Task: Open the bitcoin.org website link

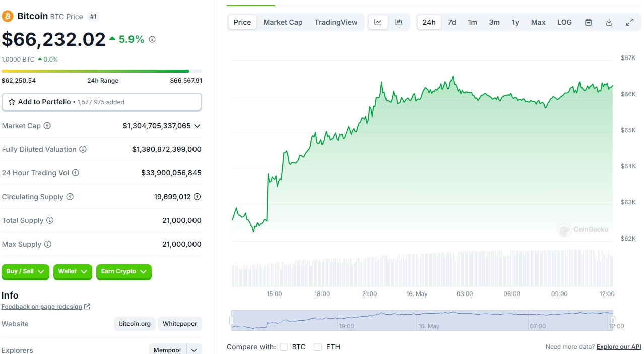Action: point(135,324)
